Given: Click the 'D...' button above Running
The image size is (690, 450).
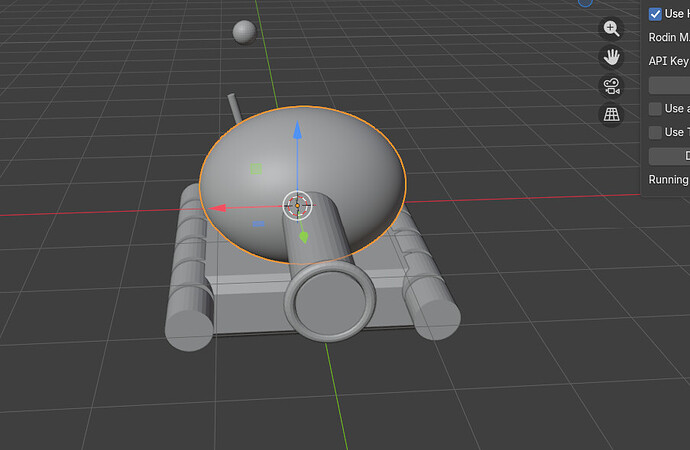Looking at the screenshot, I should 669,156.
